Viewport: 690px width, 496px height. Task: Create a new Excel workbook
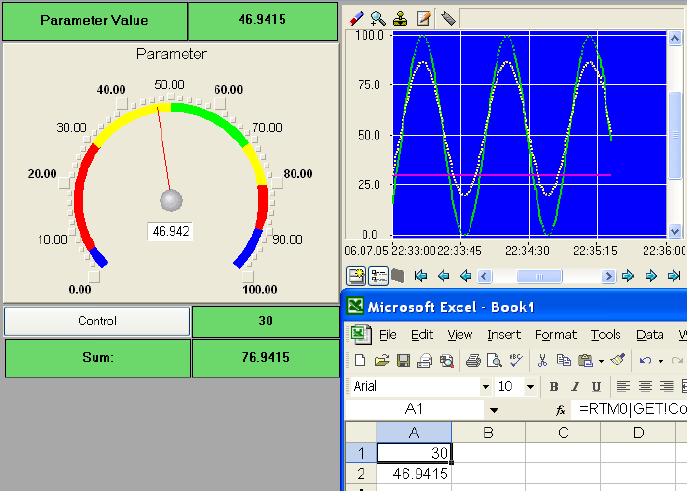[360, 360]
